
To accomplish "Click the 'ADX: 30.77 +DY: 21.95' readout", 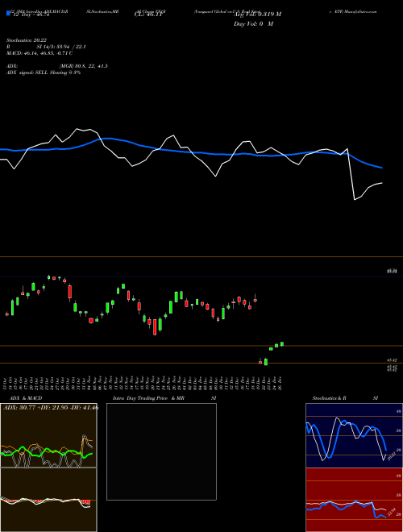I will pyautogui.click(x=36, y=408).
